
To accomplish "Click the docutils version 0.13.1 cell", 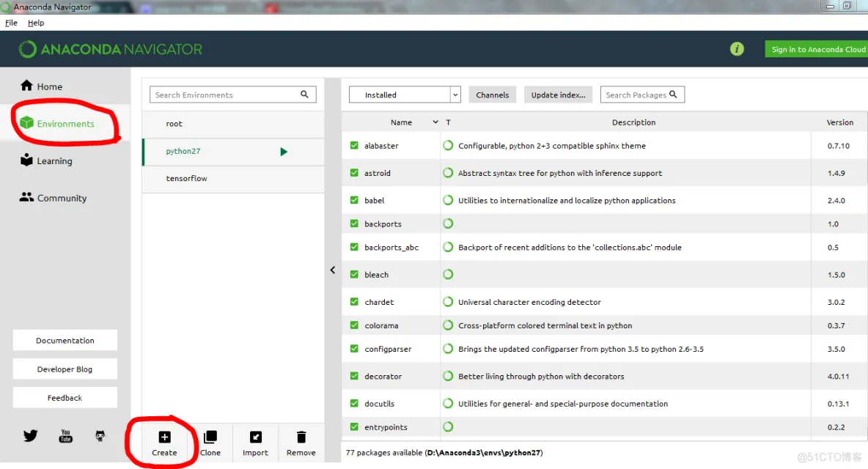I will (838, 403).
